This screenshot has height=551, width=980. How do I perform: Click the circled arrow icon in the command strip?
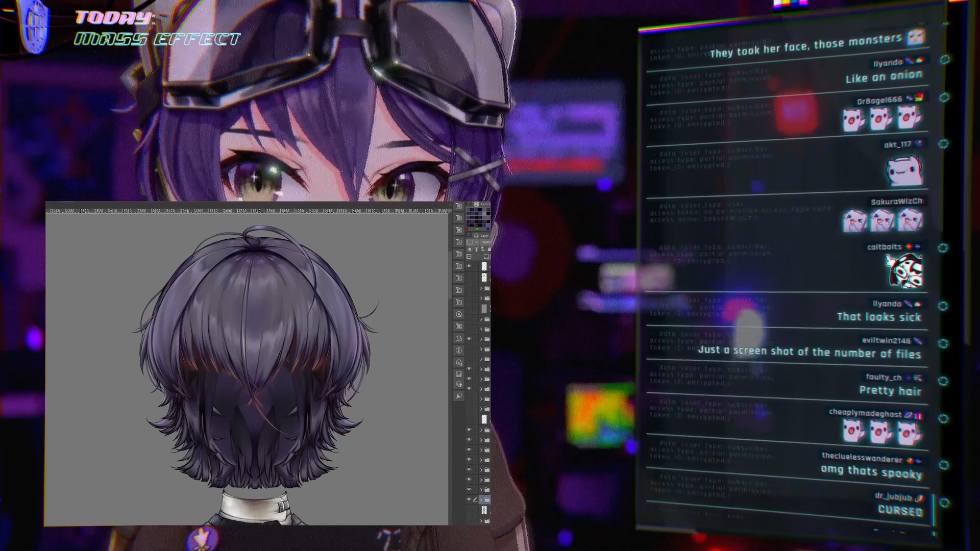coord(459,314)
